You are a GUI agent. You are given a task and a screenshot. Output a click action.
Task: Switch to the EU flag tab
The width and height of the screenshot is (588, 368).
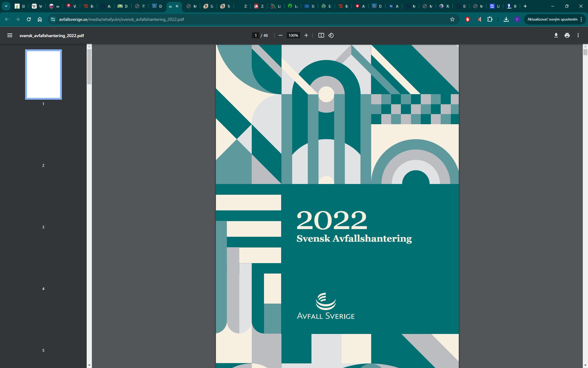pos(309,6)
